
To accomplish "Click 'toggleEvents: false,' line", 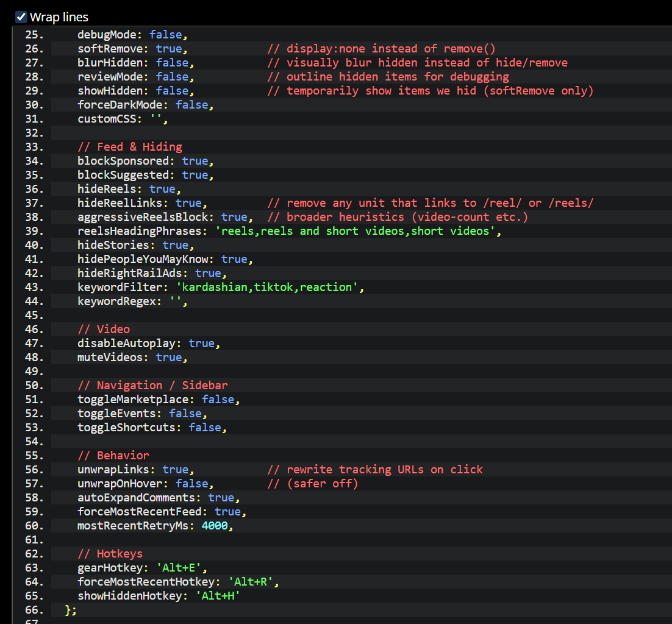I will [x=142, y=414].
